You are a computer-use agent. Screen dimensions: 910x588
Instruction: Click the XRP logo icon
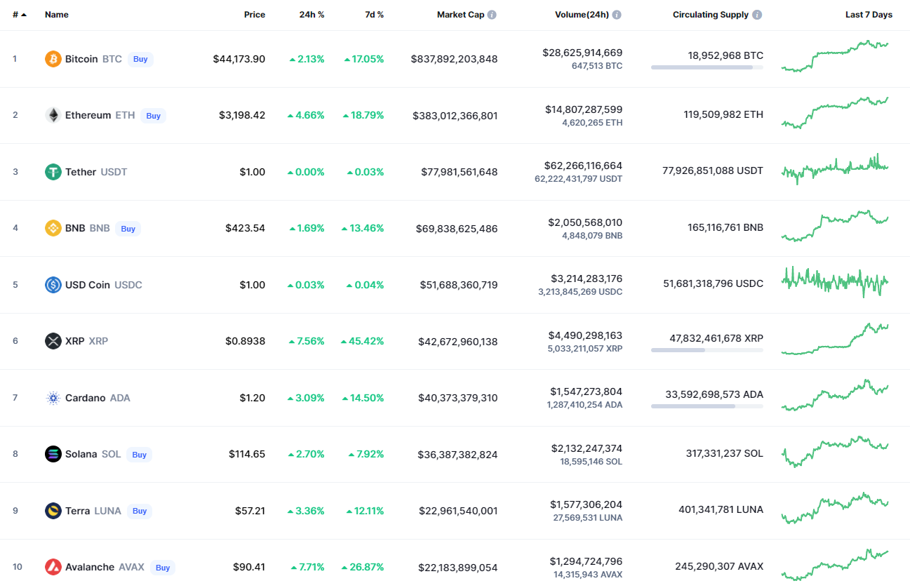(x=53, y=341)
